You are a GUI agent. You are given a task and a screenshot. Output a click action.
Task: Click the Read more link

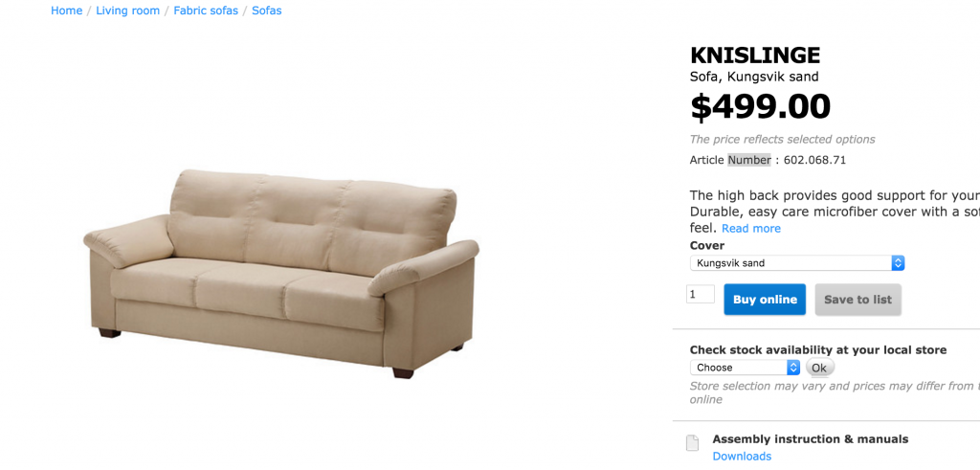tap(750, 229)
